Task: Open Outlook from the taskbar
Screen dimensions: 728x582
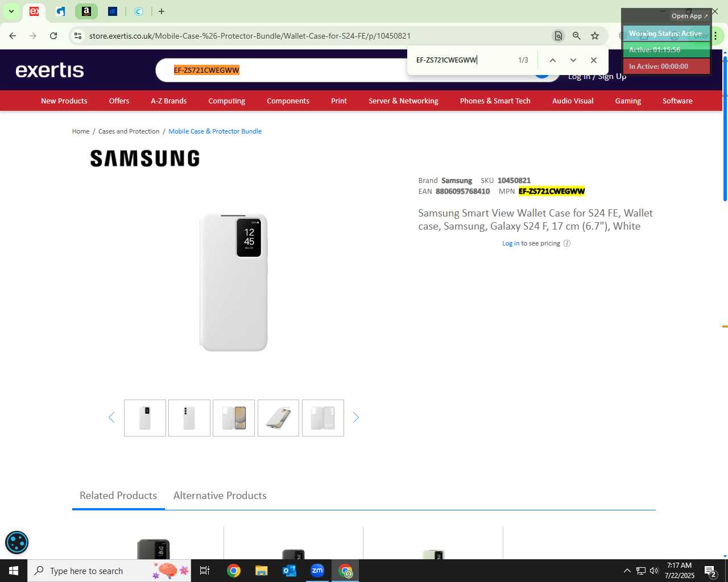Action: point(289,571)
